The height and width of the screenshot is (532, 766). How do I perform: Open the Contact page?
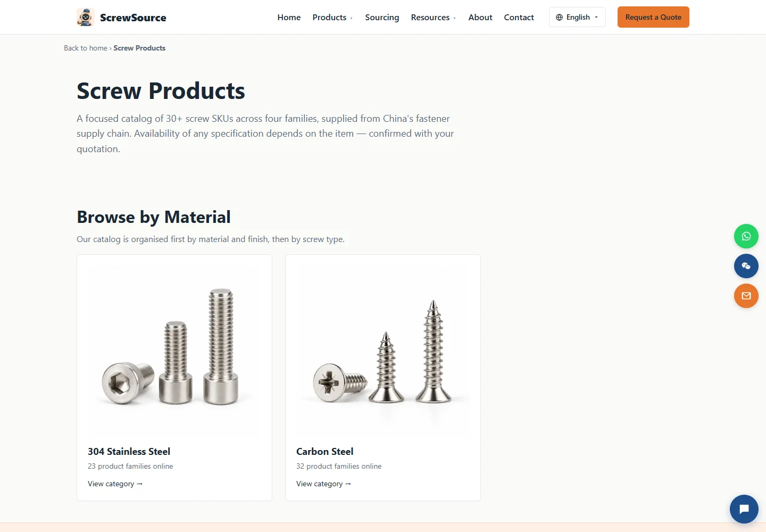click(519, 17)
